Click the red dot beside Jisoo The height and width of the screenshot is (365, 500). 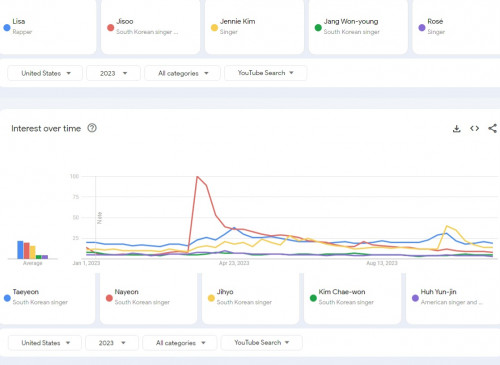(x=111, y=28)
